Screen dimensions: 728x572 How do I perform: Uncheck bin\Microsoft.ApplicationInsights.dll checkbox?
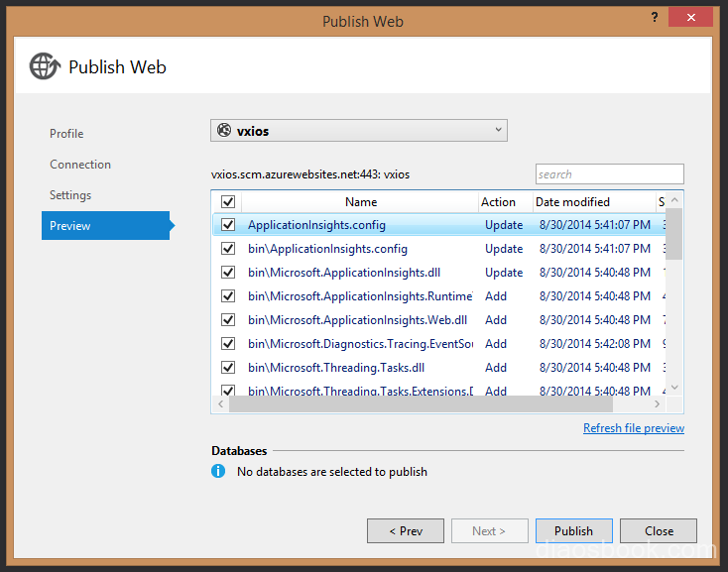228,273
